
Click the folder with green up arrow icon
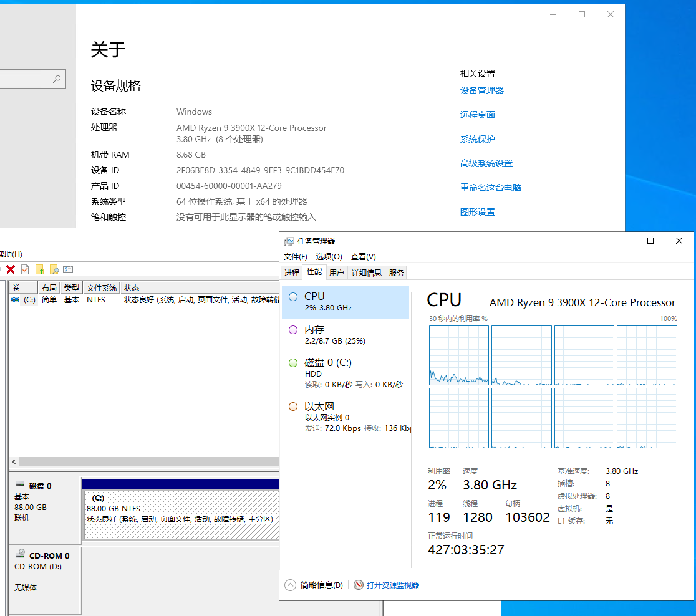(39, 269)
